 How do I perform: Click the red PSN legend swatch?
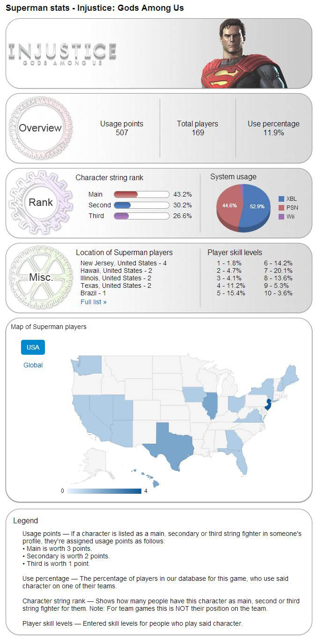281,208
